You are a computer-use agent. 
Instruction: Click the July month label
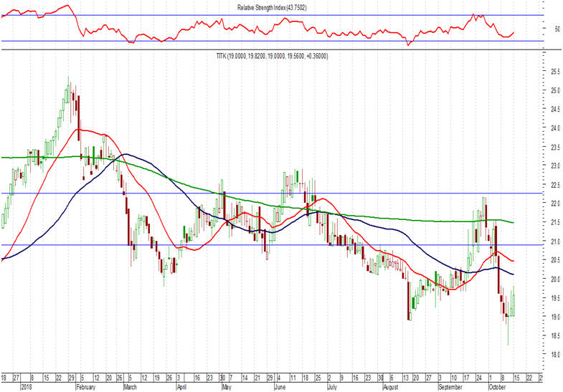click(331, 386)
